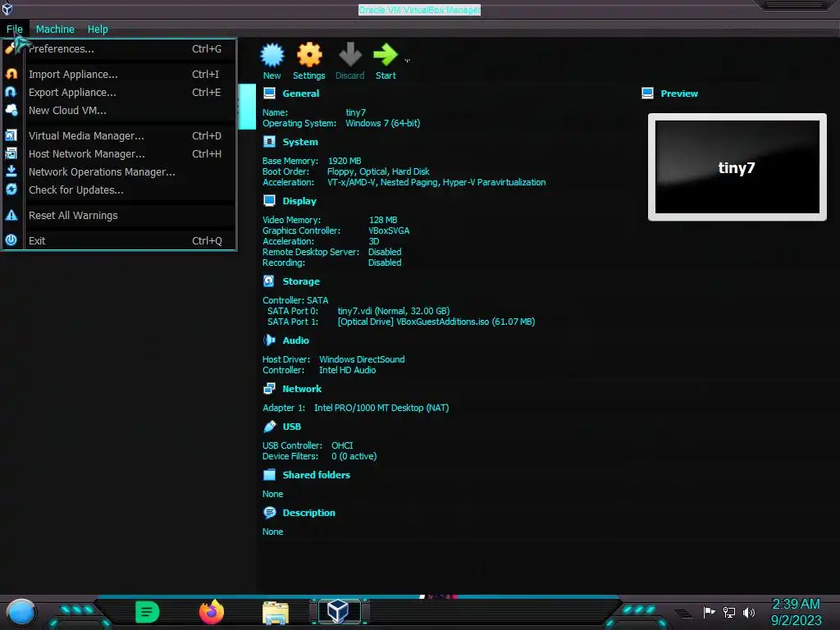Open the Windows Start orb
The image size is (840, 630).
pos(21,612)
